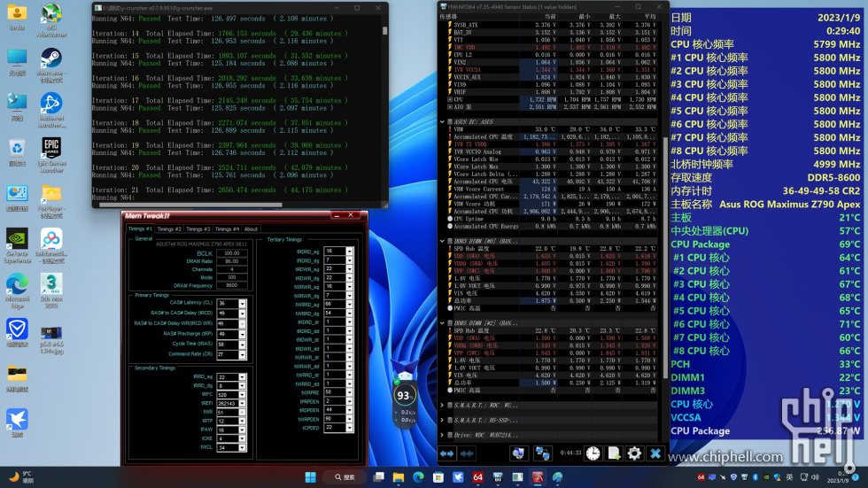Screen dimensions: 868x488
Task: Switch to Timings #4 tab in Mem TweakIt
Action: click(x=227, y=229)
